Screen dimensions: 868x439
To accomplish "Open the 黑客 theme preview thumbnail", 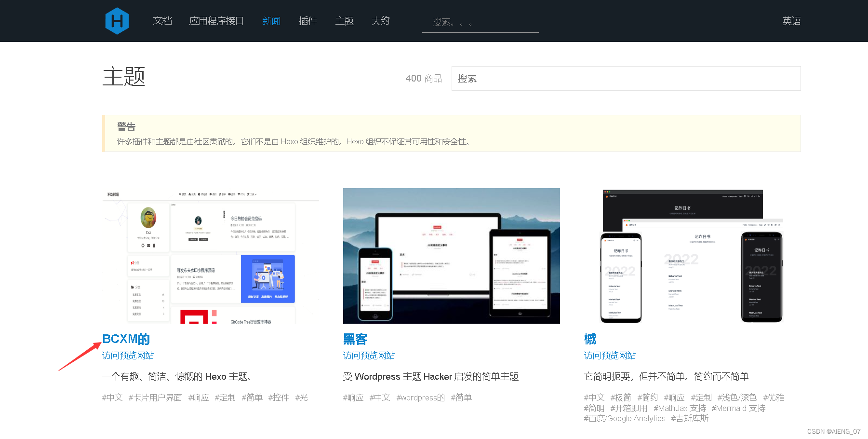I will click(x=452, y=256).
